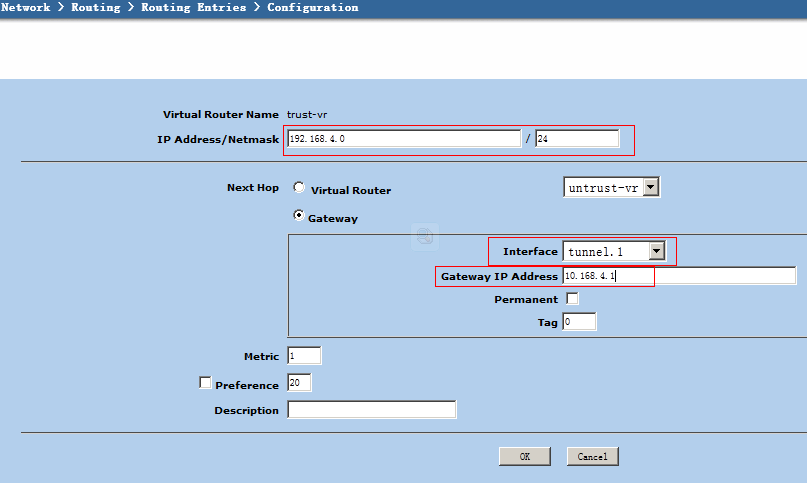Click the faint watermark icon above Interface

[425, 236]
